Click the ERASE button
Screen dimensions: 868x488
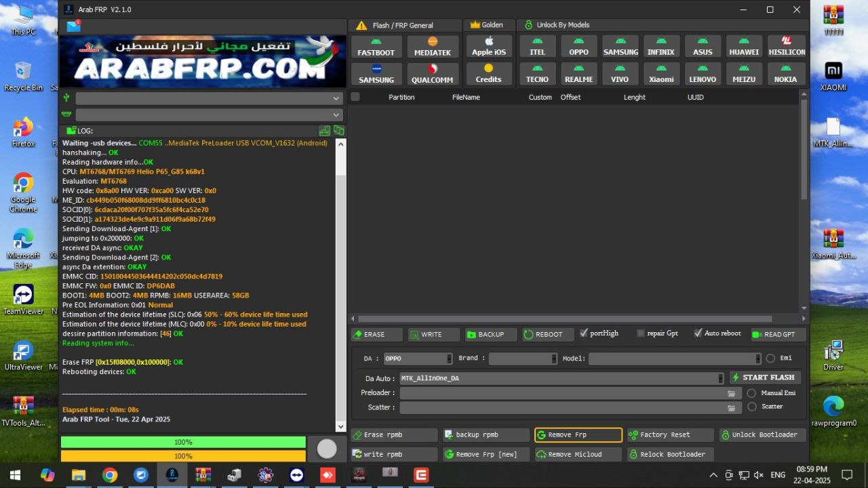coord(376,334)
